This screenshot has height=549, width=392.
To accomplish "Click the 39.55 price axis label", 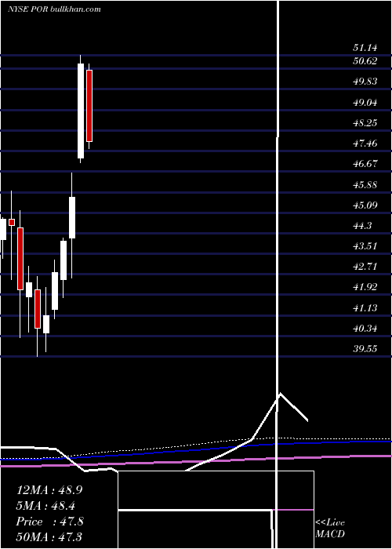I will coord(365,349).
